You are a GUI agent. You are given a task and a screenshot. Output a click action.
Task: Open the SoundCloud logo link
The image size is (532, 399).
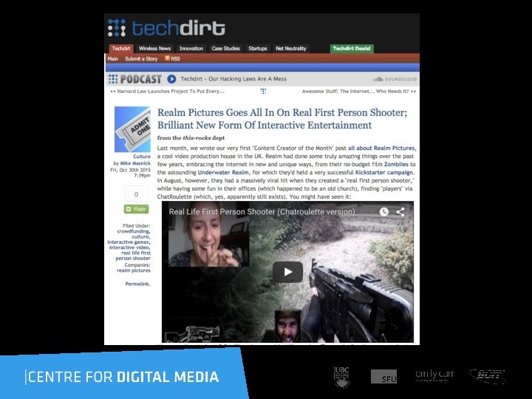(x=395, y=79)
